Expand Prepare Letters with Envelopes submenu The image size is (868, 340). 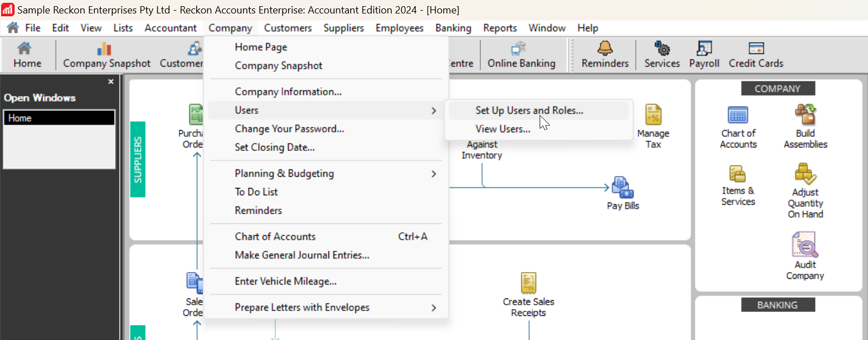[x=326, y=307]
